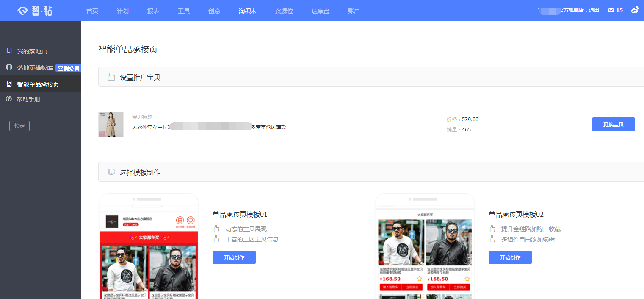This screenshot has height=299, width=644.
Task: Click the 智·钻 logo icon
Action: (x=22, y=11)
